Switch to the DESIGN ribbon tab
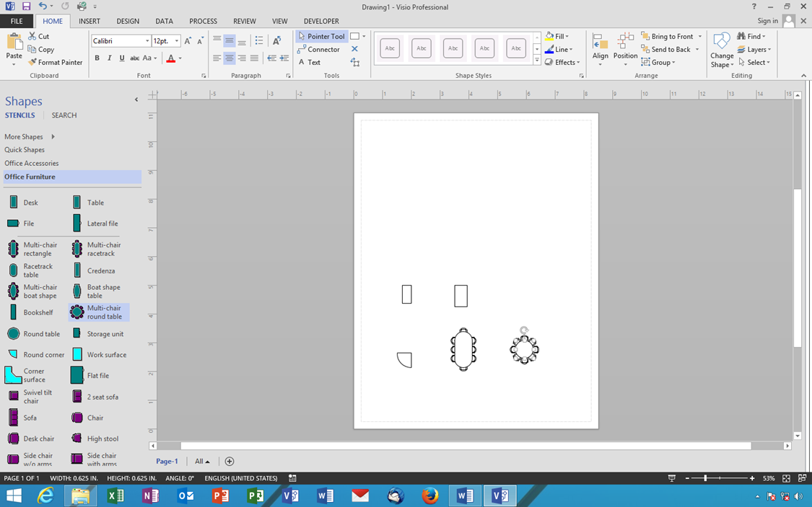 (128, 21)
